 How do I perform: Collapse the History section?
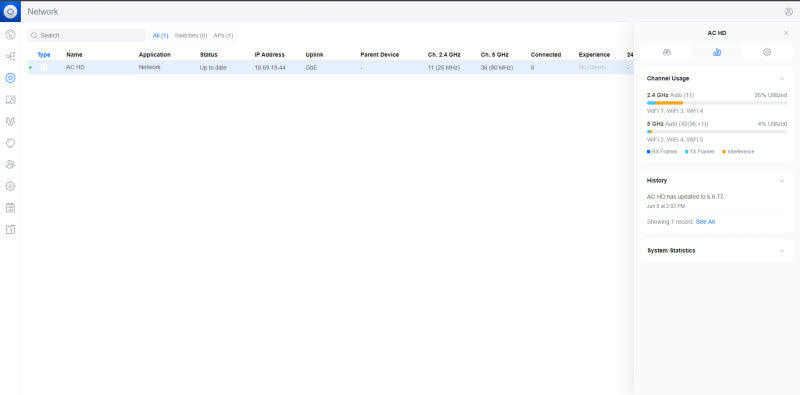pyautogui.click(x=782, y=181)
